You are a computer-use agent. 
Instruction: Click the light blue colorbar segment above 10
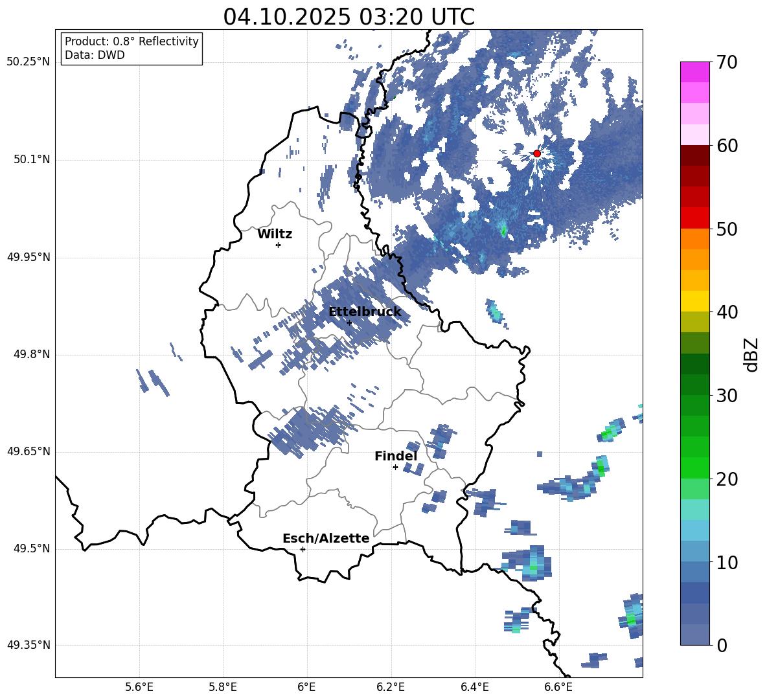694,552
